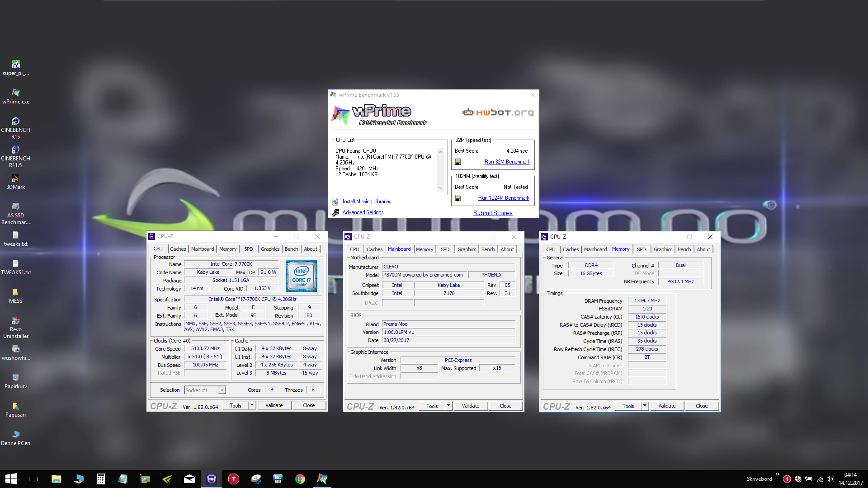Expand the Socket #1 selection dropdown
Screen dimensions: 868x488
point(222,390)
